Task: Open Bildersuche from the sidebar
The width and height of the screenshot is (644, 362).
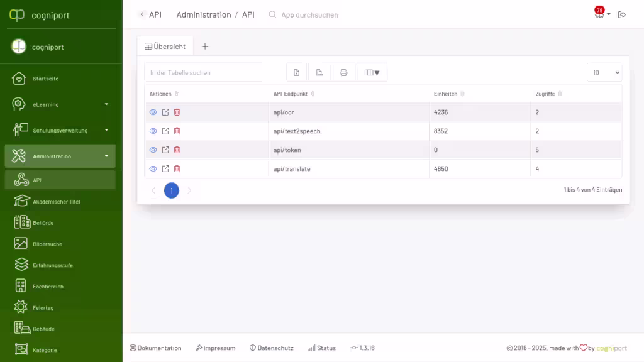Action: point(47,244)
